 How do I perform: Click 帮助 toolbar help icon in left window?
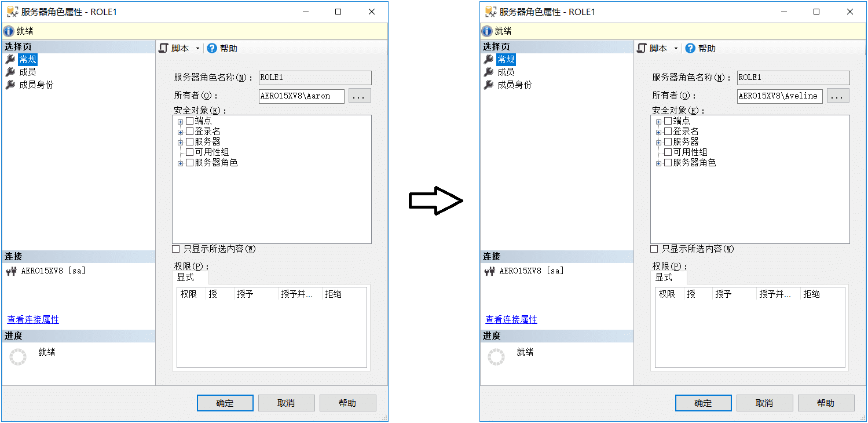click(212, 48)
